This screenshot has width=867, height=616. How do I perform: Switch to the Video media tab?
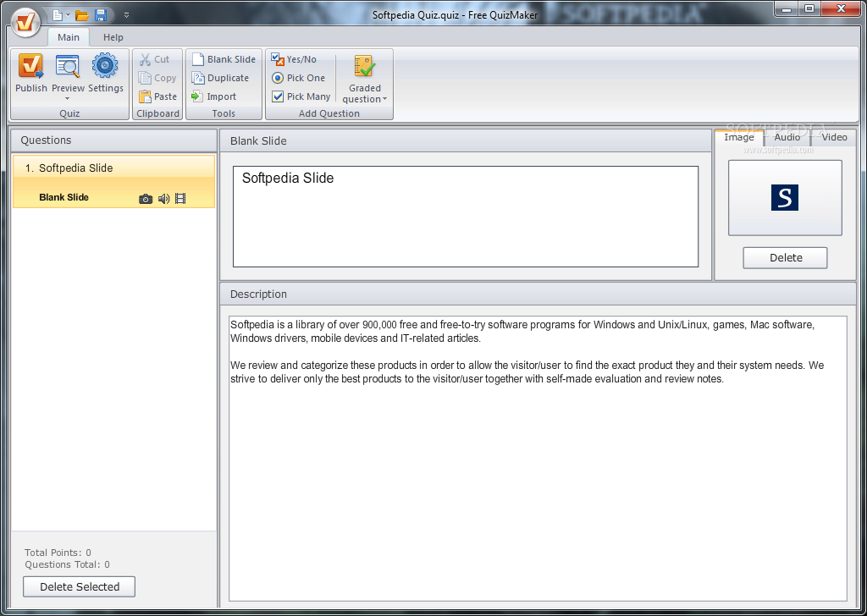click(x=834, y=138)
